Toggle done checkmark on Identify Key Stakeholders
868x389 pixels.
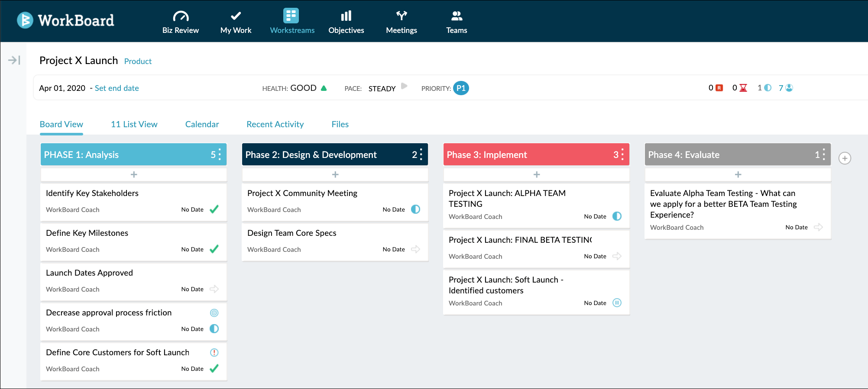click(x=214, y=209)
